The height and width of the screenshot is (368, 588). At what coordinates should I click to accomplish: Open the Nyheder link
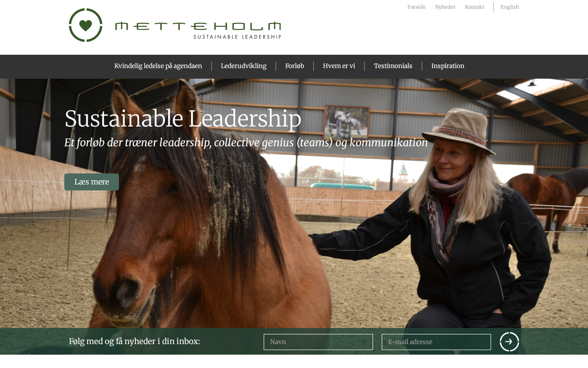point(445,7)
